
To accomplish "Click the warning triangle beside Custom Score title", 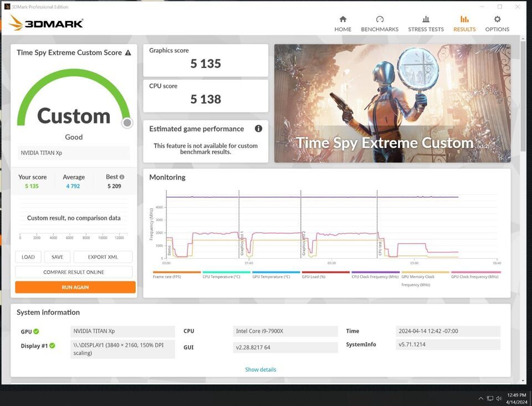I will click(x=128, y=53).
